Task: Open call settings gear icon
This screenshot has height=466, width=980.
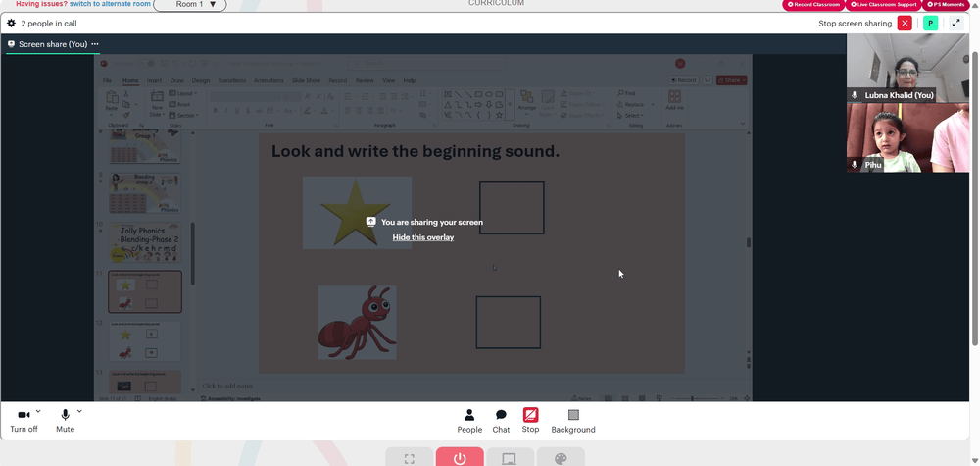Action: tap(11, 24)
